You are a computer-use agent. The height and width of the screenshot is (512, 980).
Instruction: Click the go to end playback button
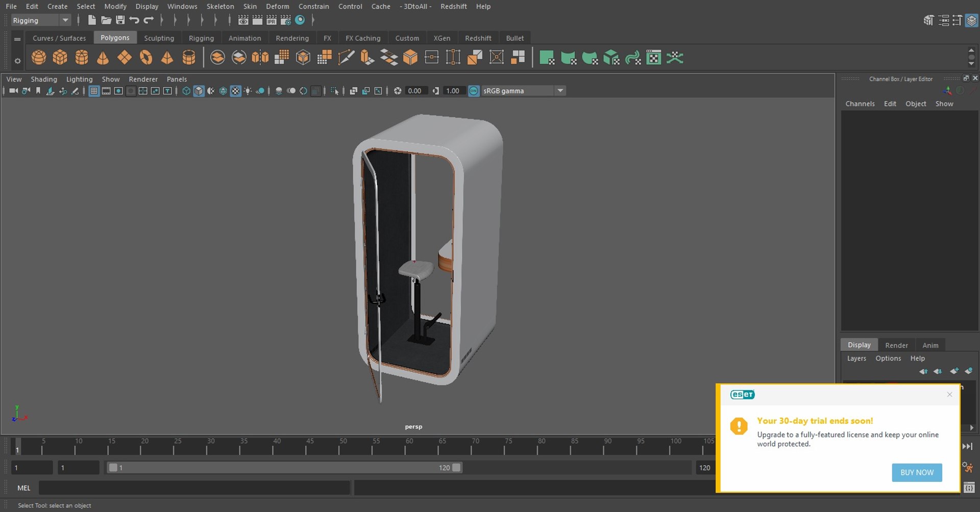tap(967, 446)
